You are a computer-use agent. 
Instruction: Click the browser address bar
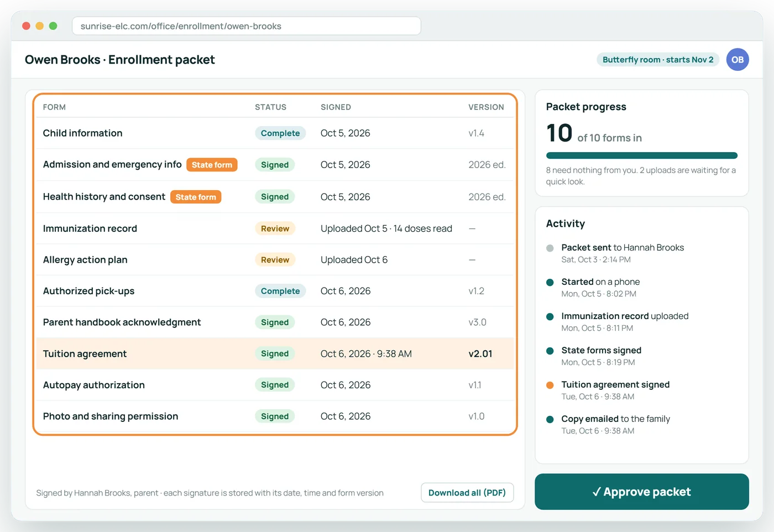tap(247, 26)
